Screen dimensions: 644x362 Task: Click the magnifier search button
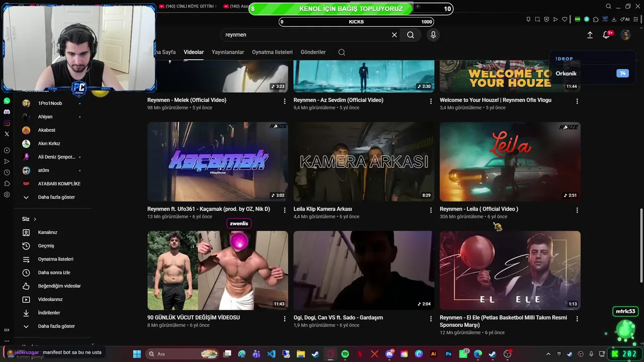click(411, 35)
